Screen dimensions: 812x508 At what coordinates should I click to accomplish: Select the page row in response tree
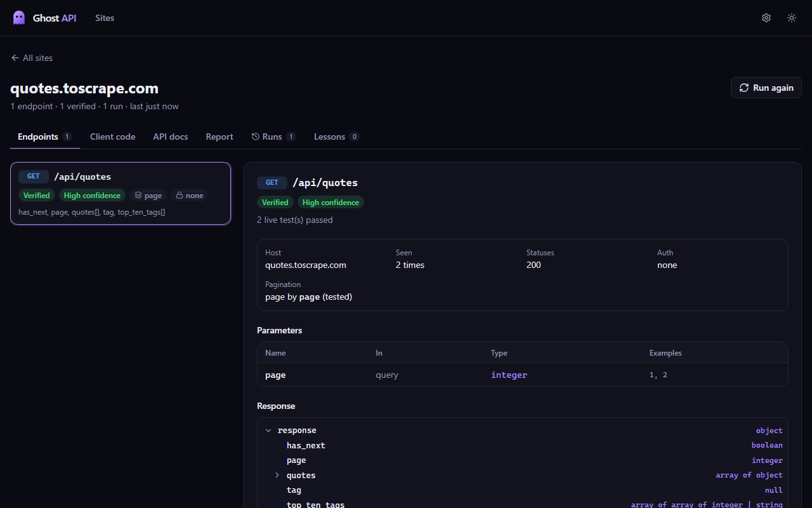[x=523, y=460]
